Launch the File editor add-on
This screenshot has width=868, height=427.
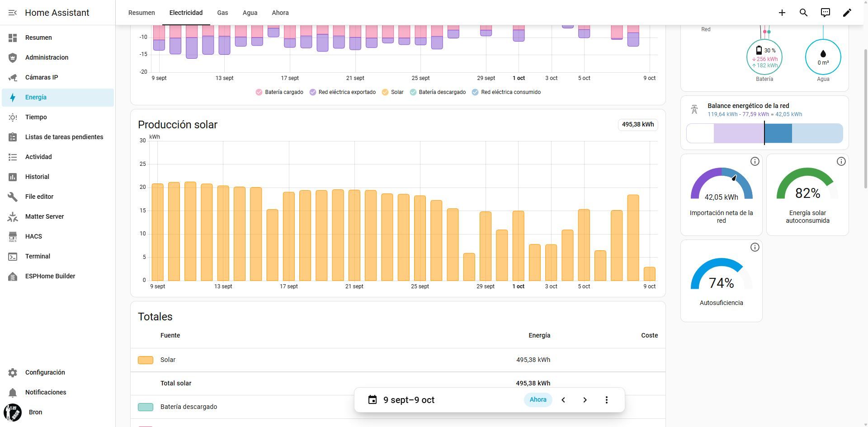pos(57,197)
